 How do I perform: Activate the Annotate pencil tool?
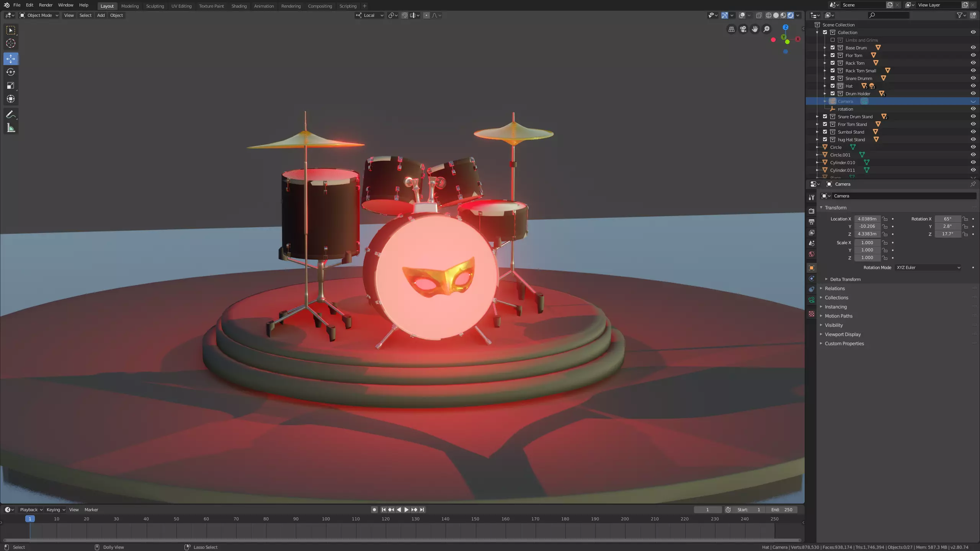click(11, 114)
